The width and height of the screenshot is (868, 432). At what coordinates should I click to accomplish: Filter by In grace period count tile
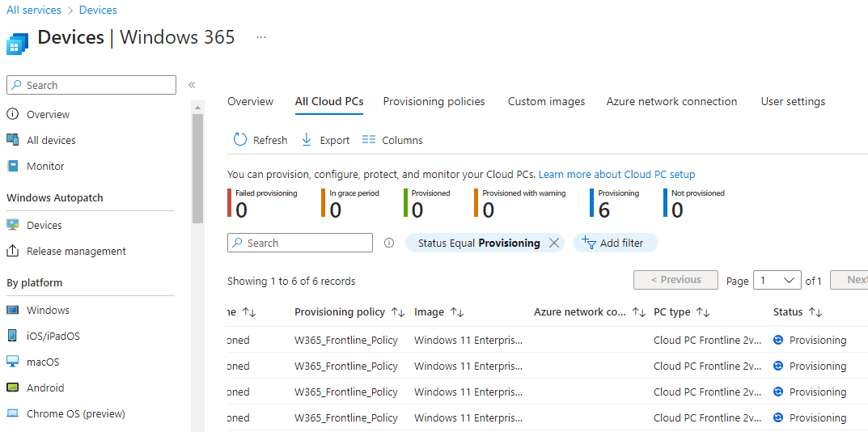350,203
